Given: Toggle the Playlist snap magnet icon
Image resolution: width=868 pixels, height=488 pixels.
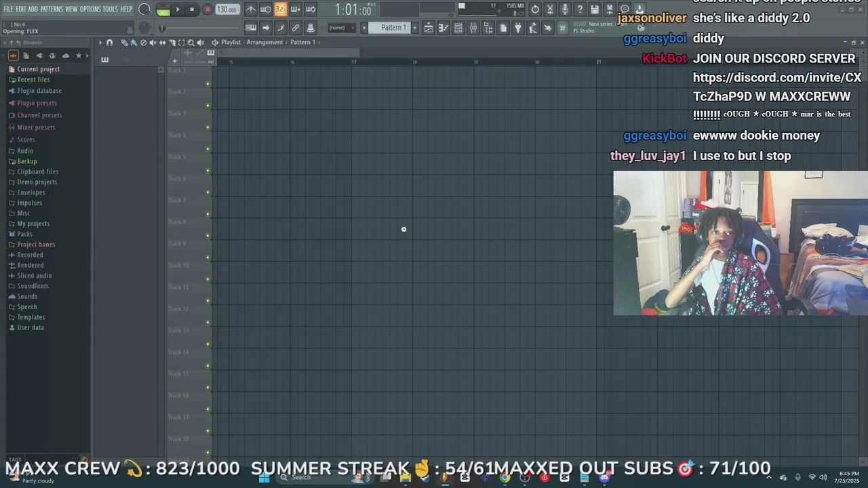Looking at the screenshot, I should click(x=109, y=43).
